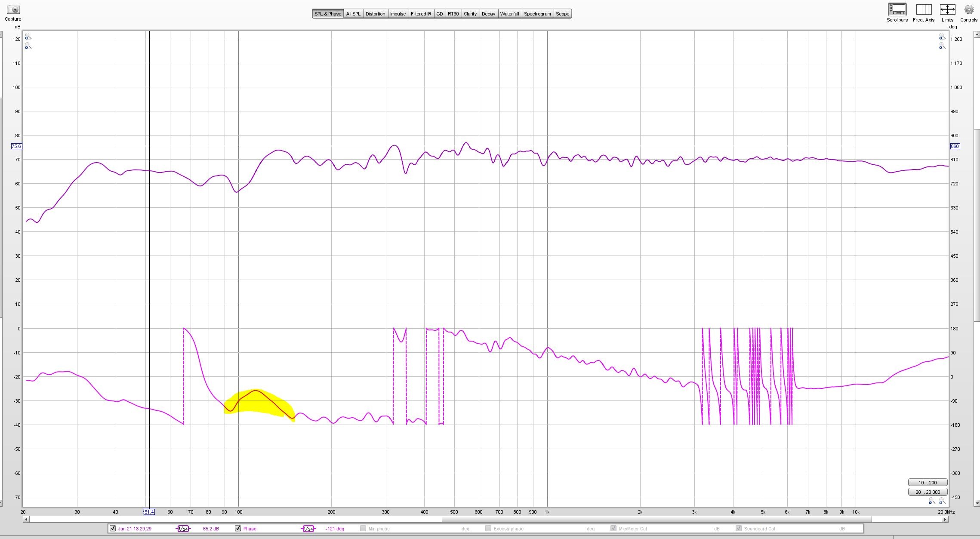Zoom out dB axis top-left magnifier
Image resolution: width=980 pixels, height=539 pixels.
pos(28,46)
